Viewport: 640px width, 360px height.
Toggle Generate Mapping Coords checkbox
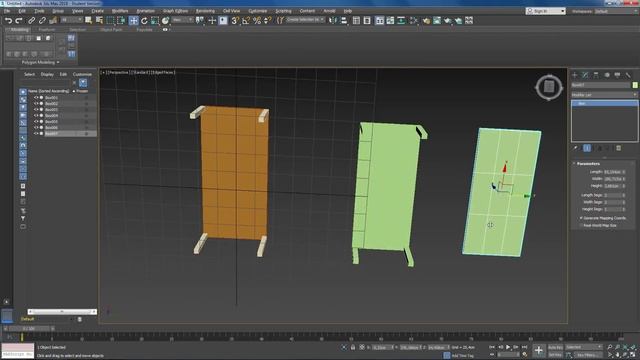pos(581,218)
